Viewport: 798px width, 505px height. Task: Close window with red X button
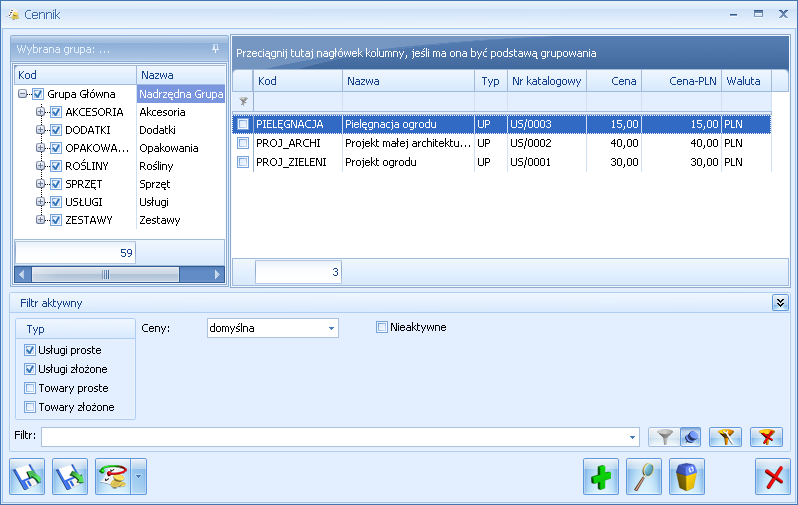click(x=773, y=476)
